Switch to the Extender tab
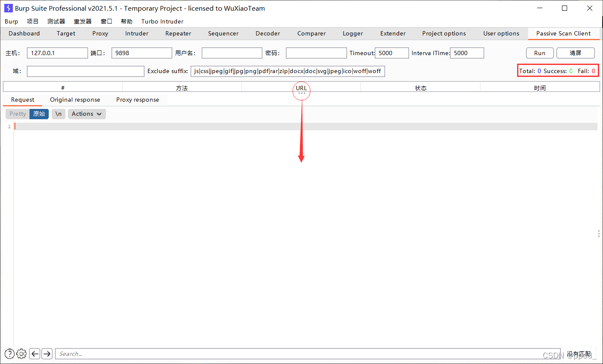 [x=393, y=33]
